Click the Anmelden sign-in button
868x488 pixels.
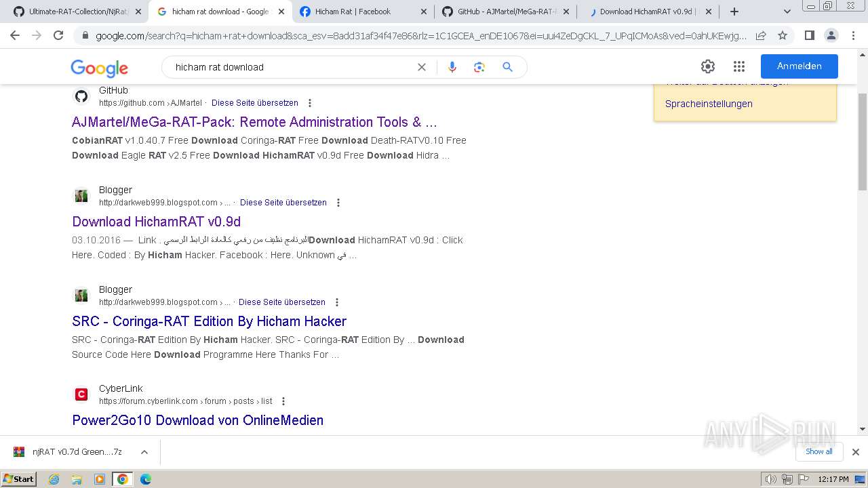click(799, 66)
